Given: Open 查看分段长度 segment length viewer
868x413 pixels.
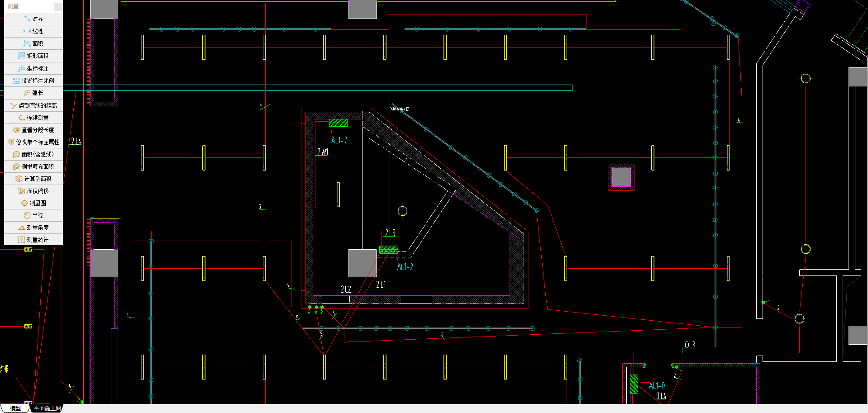Looking at the screenshot, I should pyautogui.click(x=33, y=130).
